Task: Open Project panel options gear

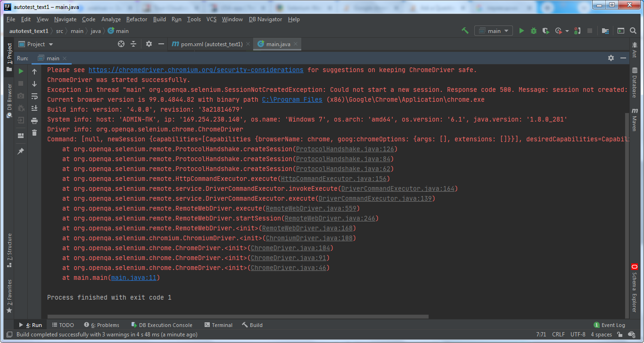Action: (x=149, y=44)
